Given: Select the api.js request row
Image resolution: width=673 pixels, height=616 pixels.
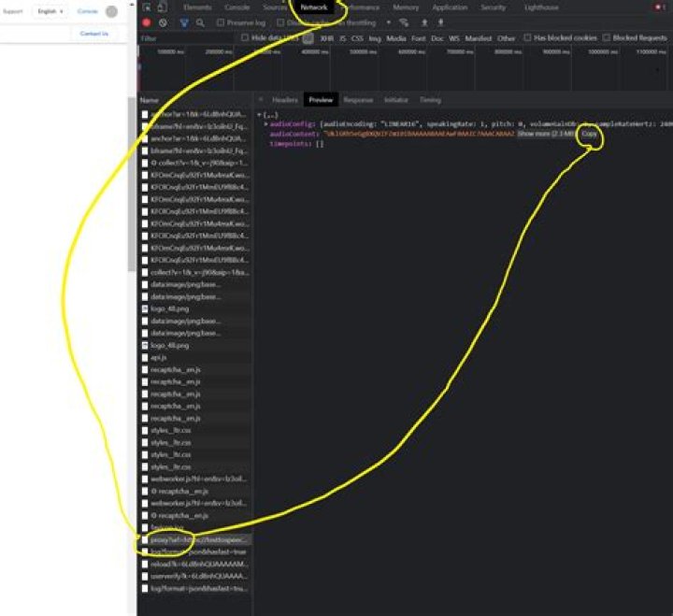Looking at the screenshot, I should [195, 357].
